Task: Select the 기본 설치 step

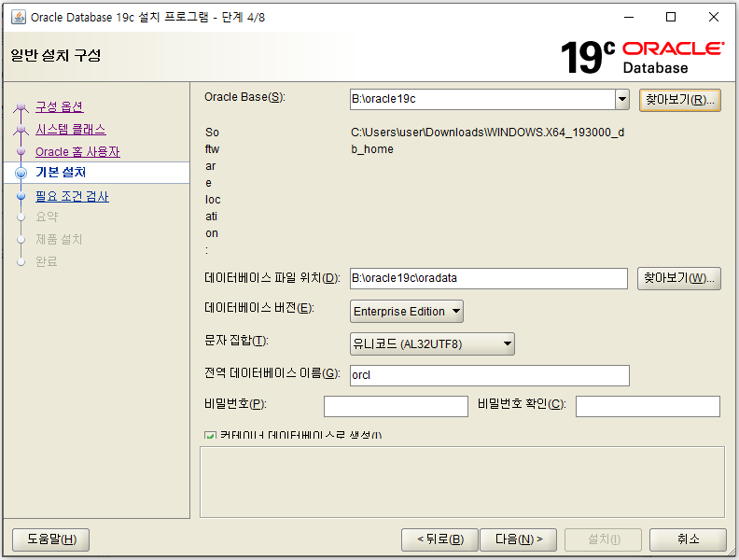Action: [x=97, y=173]
